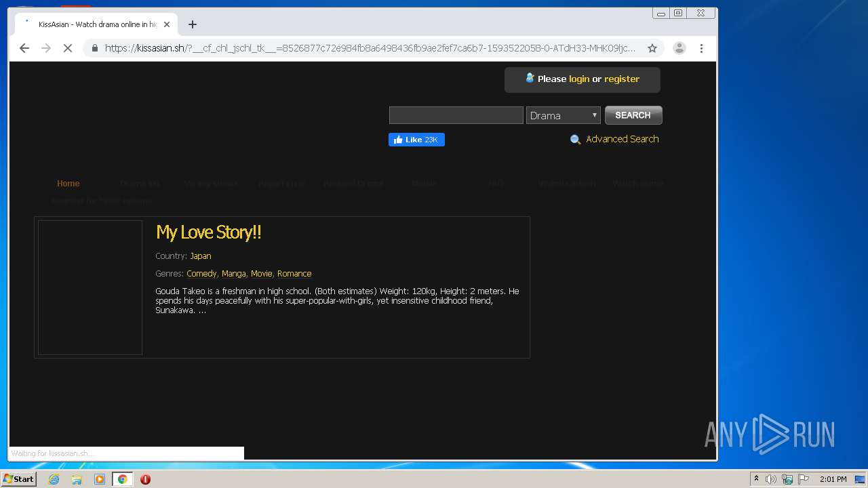The width and height of the screenshot is (868, 488).
Task: Follow the register link
Action: tap(622, 79)
